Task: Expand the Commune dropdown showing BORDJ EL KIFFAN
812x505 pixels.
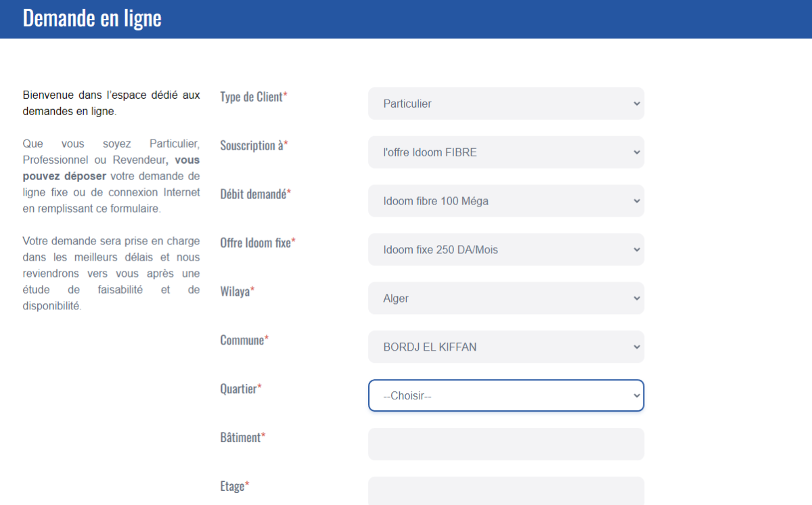Action: tap(505, 347)
